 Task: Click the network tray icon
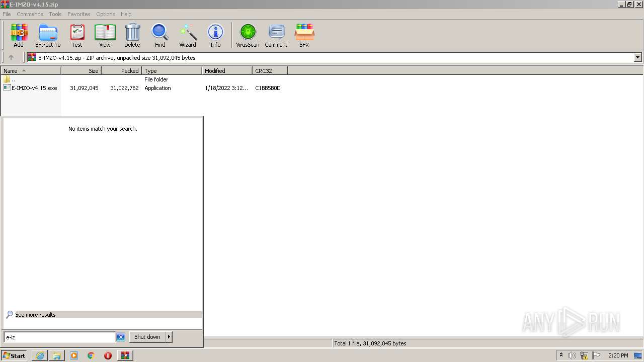(x=584, y=355)
